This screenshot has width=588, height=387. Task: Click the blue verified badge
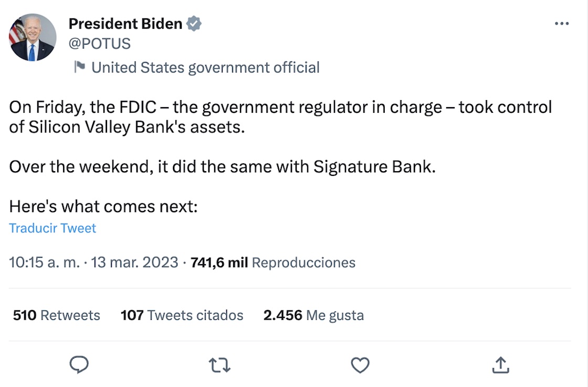195,24
